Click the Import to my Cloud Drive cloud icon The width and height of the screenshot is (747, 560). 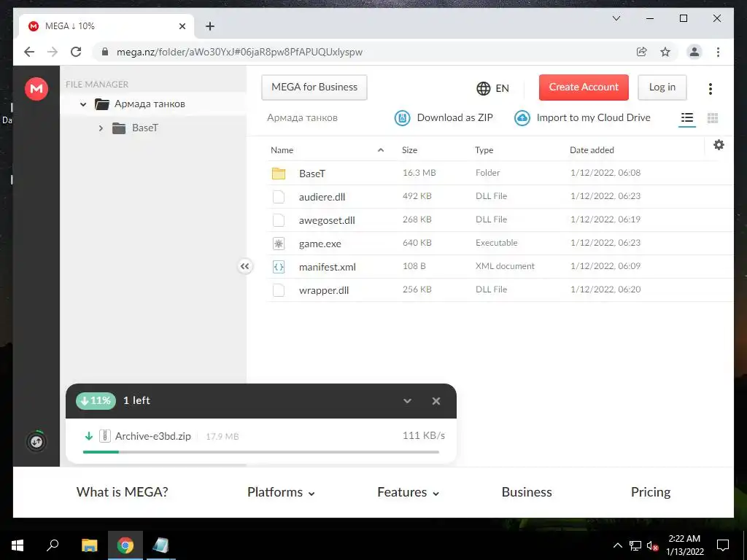(522, 117)
